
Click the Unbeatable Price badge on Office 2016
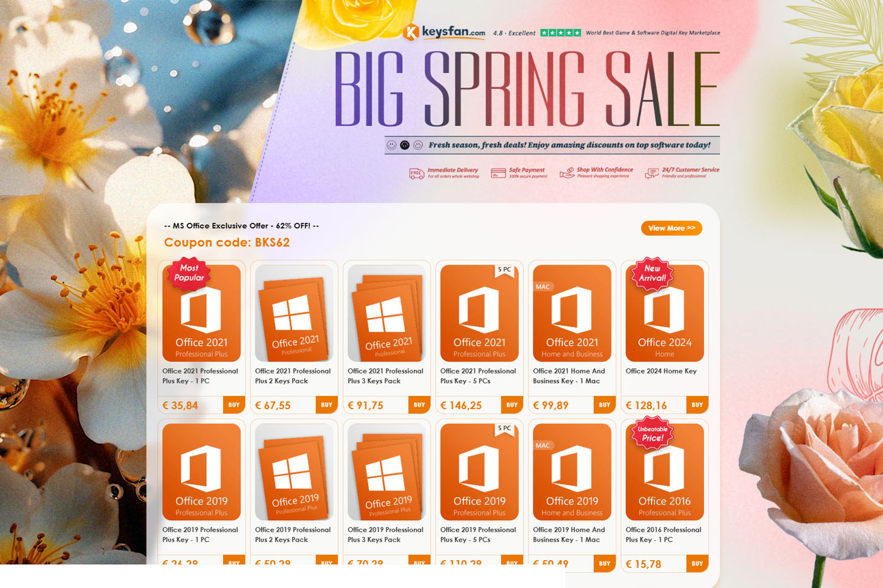[652, 433]
